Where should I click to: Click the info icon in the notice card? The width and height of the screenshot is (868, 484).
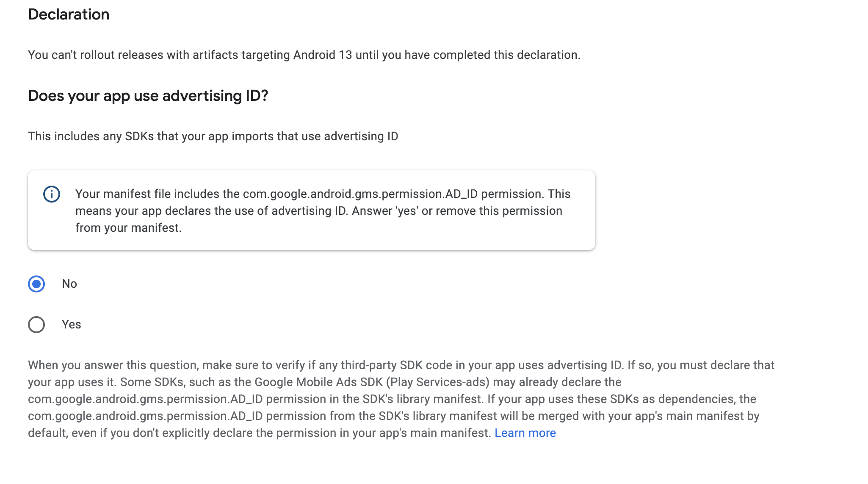(52, 194)
